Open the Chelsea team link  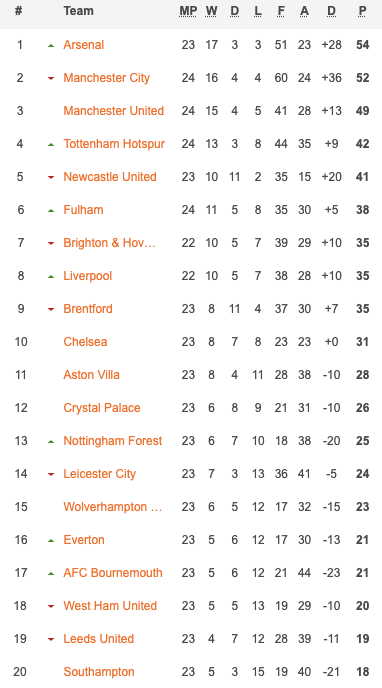pyautogui.click(x=85, y=341)
